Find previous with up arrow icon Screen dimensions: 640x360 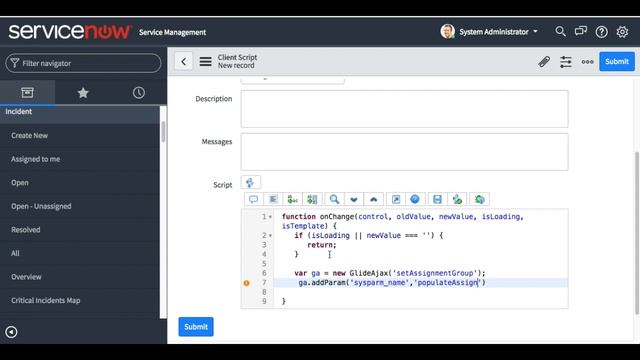(373, 200)
